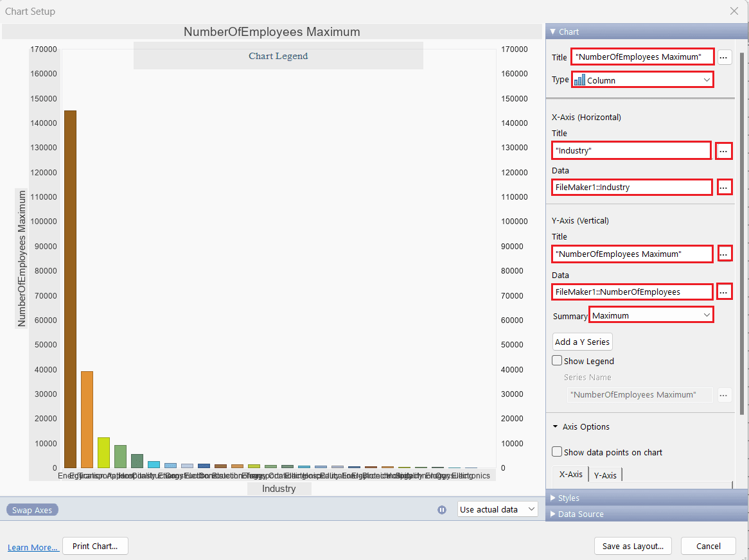Pause the chart preview refresh
The image size is (749, 560).
[442, 509]
